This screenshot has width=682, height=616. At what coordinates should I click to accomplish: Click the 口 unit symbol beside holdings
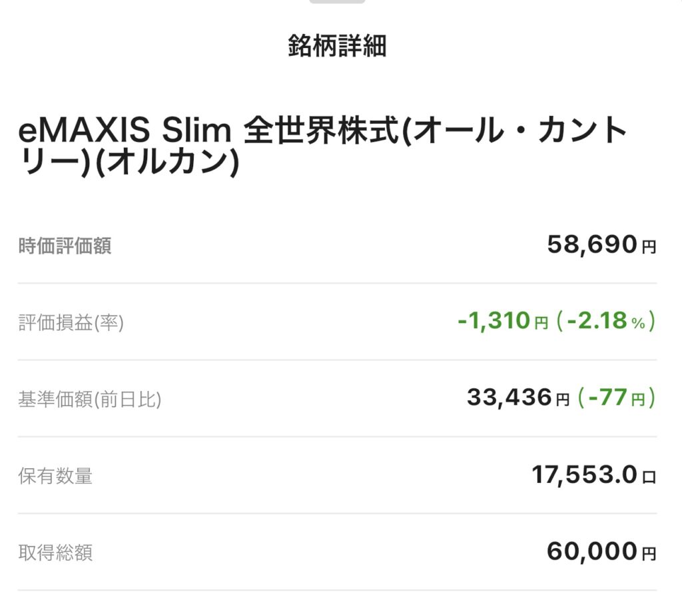point(649,477)
